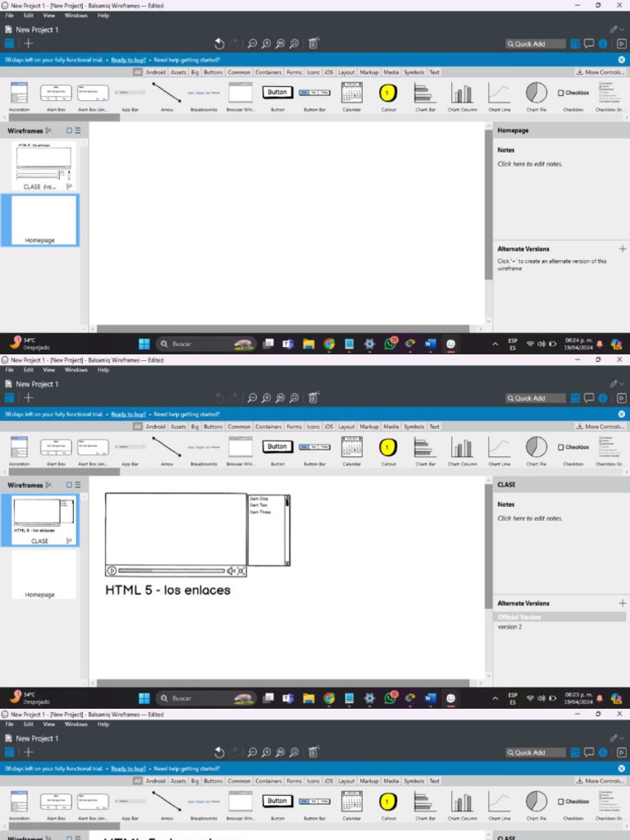Homepage window: select Markup library tab
Viewport: 630px width, 840px height.
368,72
